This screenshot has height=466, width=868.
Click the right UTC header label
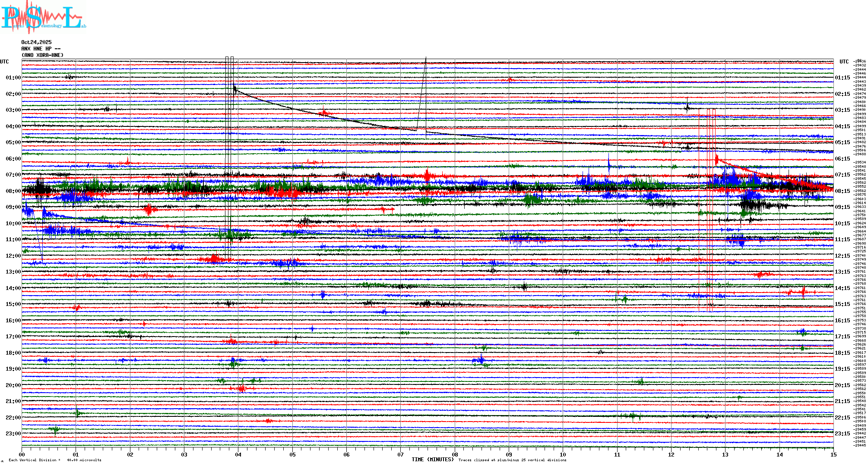[844, 62]
